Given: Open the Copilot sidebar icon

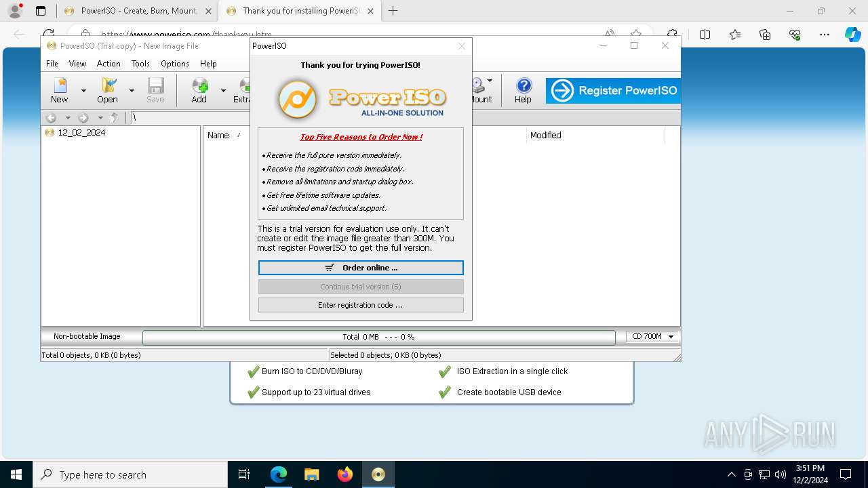Looking at the screenshot, I should click(852, 35).
